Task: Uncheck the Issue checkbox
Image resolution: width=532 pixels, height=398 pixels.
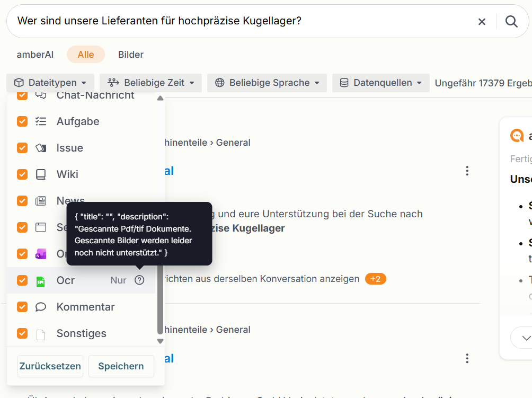Action: pos(22,148)
